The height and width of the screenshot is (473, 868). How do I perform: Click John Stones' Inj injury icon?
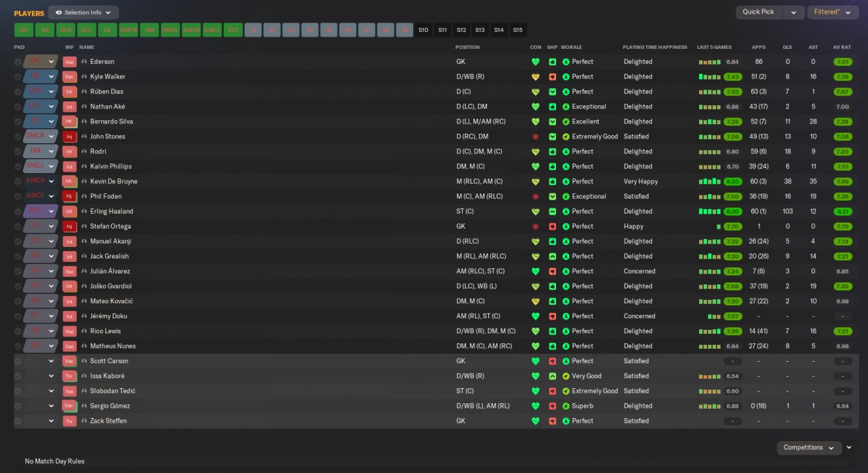(x=69, y=136)
